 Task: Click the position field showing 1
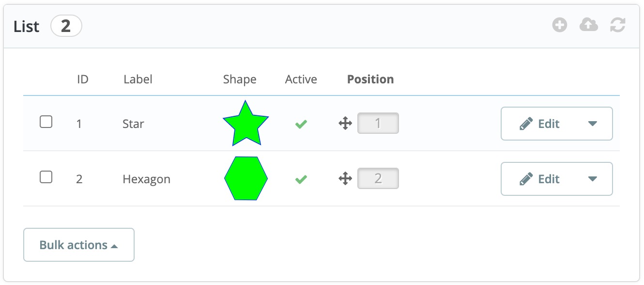click(x=378, y=124)
